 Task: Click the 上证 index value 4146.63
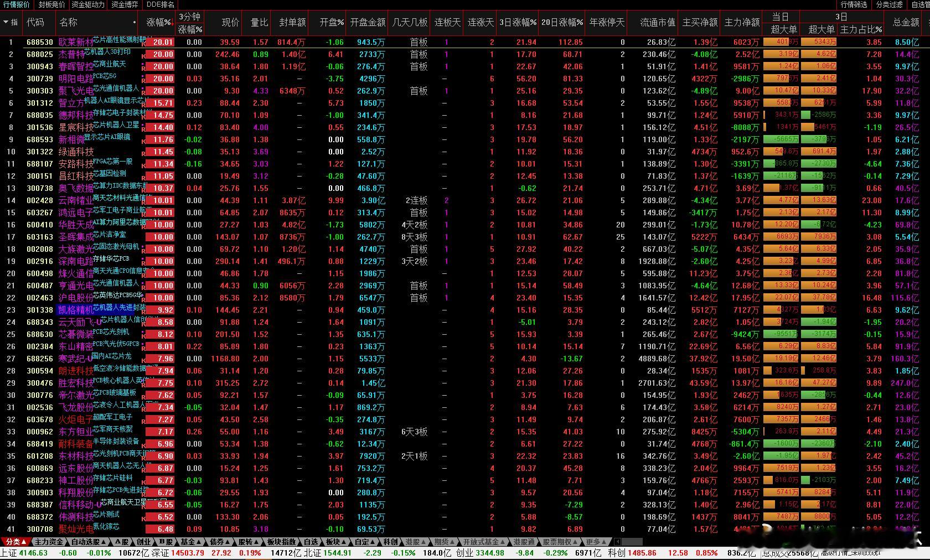[33, 553]
